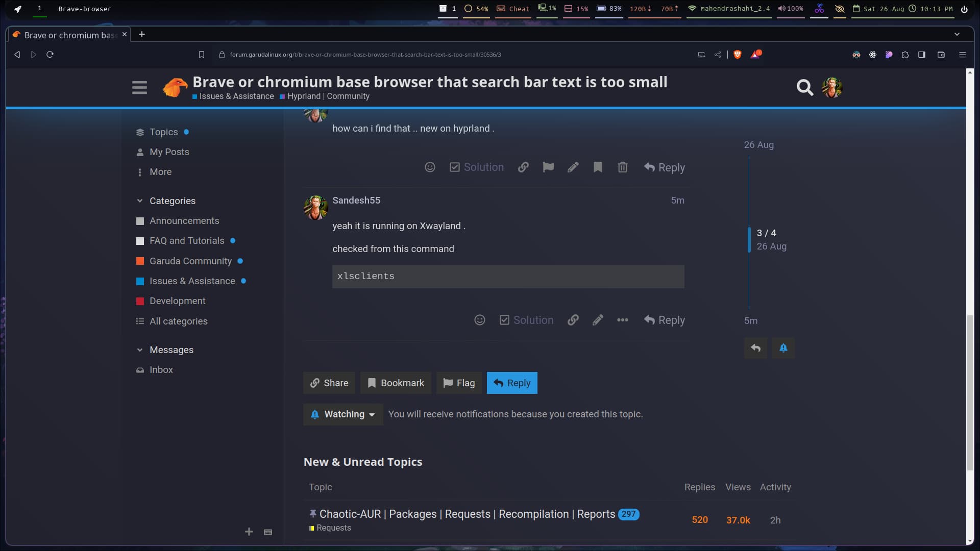The width and height of the screenshot is (980, 551).
Task: Click the Chaotic-AUR topic link in New & Unread
Action: pyautogui.click(x=467, y=514)
